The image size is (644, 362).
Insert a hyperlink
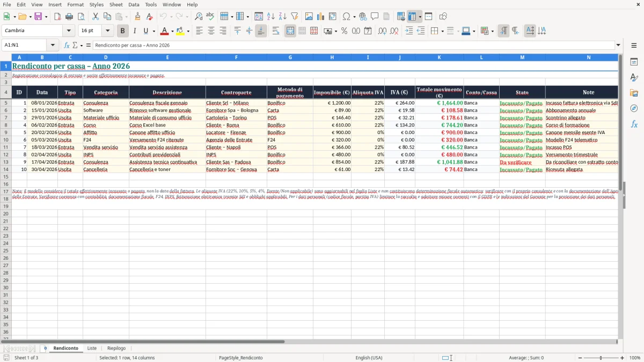tap(363, 17)
